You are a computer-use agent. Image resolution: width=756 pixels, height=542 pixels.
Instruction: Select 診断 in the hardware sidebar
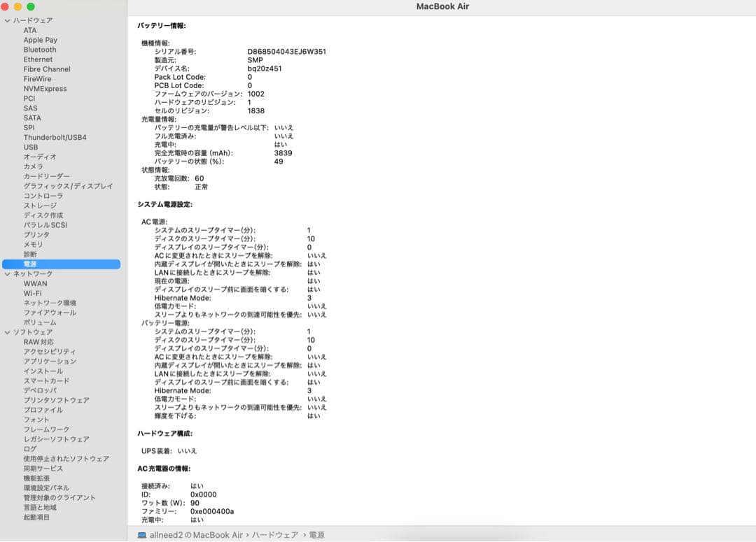point(28,254)
